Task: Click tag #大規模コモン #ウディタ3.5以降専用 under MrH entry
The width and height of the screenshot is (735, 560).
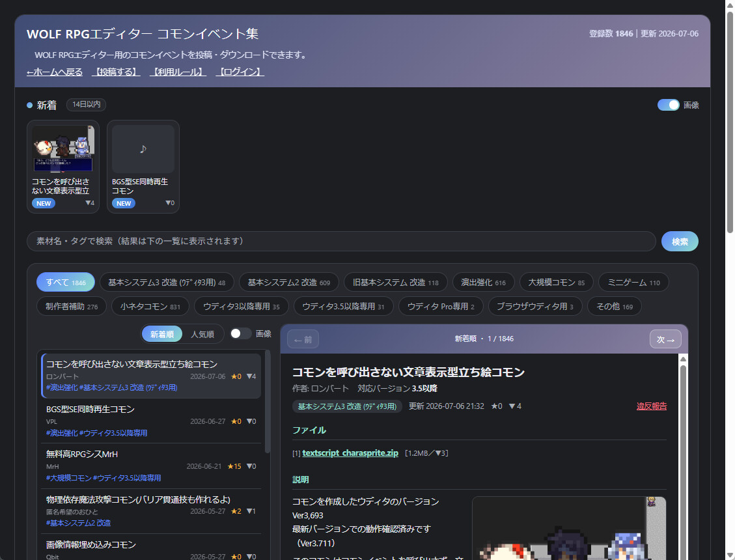Action: (x=103, y=478)
